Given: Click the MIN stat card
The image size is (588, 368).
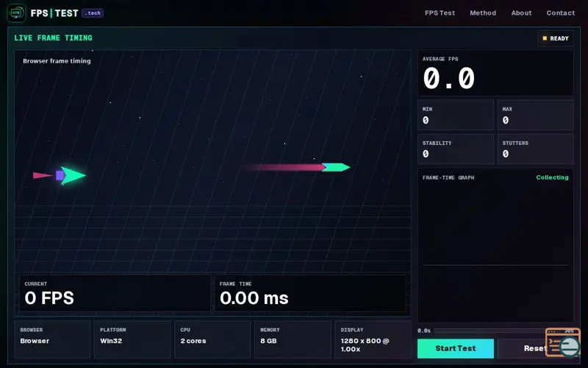Looking at the screenshot, I should point(456,115).
